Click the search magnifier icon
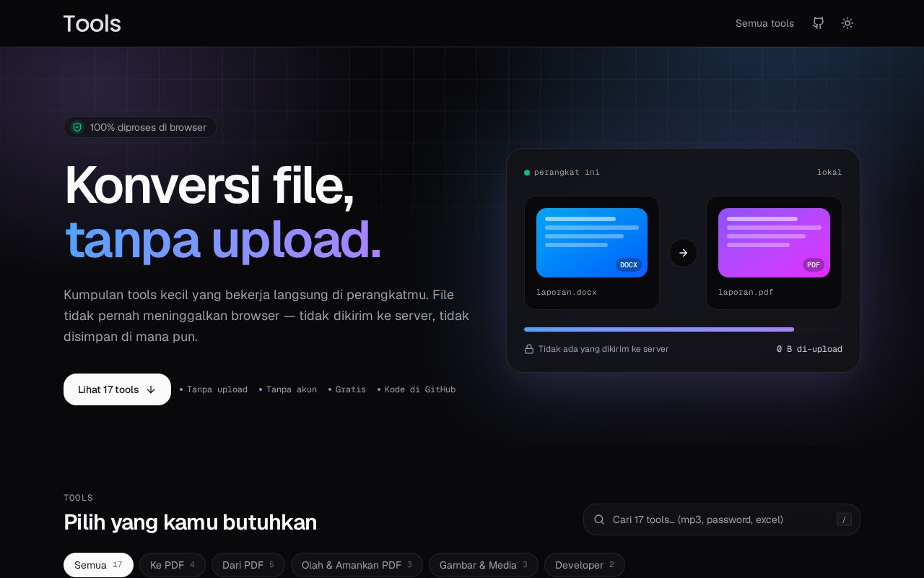This screenshot has width=924, height=578. click(599, 519)
